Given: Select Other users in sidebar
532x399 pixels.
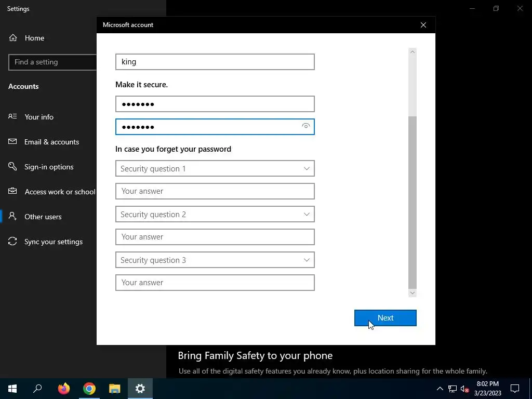Looking at the screenshot, I should [x=43, y=217].
